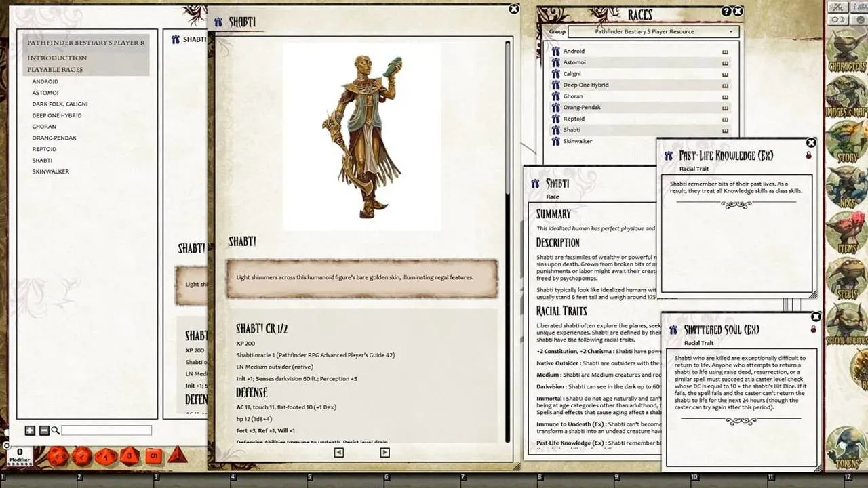Go to the previous reference page arrow
Screen dimensions: 868x488
[339, 452]
